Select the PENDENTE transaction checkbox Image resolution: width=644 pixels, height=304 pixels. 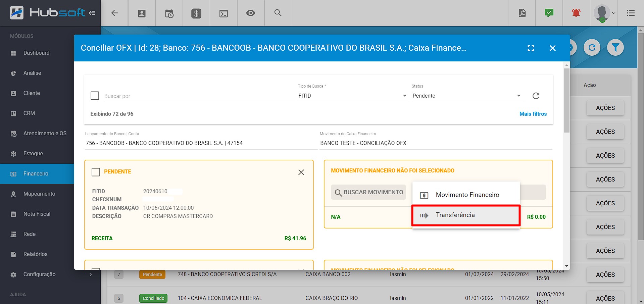point(96,172)
